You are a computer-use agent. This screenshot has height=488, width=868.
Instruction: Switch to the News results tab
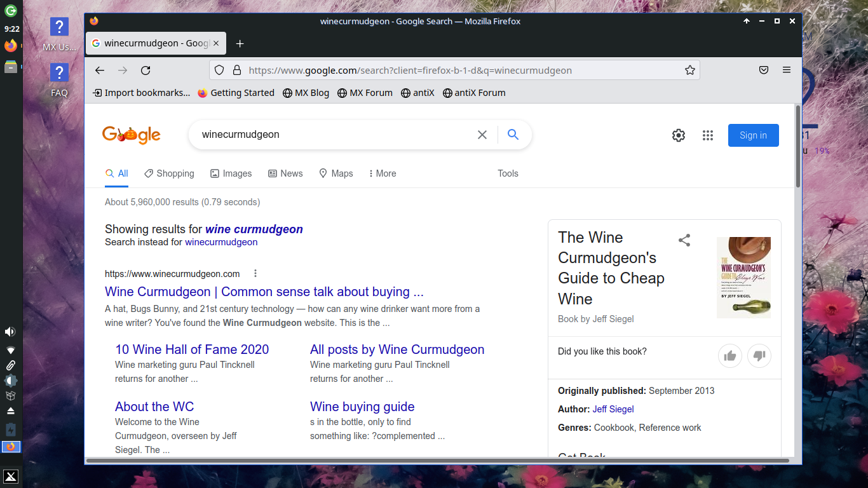coord(285,173)
